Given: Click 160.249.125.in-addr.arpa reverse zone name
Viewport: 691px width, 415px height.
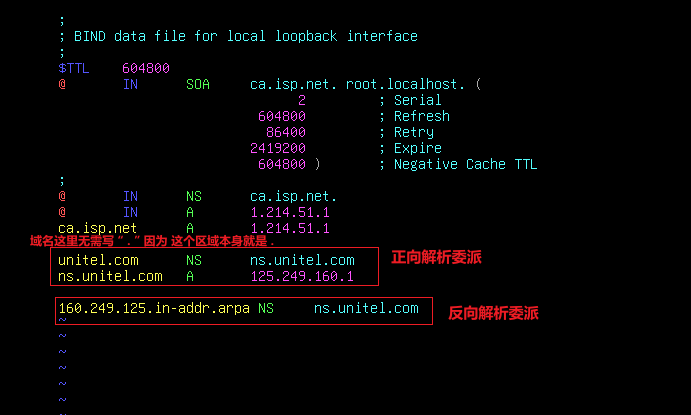Looking at the screenshot, I should (154, 308).
